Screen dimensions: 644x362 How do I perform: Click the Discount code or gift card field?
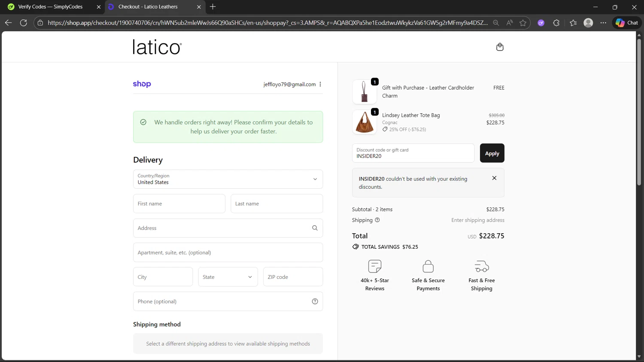[x=413, y=153]
